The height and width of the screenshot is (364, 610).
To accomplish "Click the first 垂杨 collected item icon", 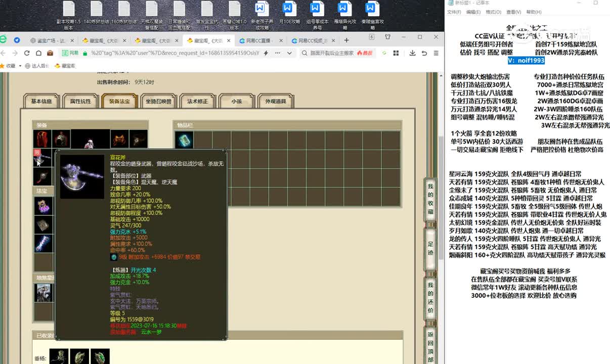I will click(59, 357).
